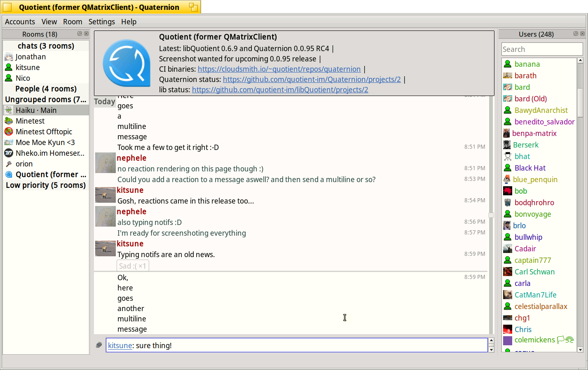Focus the Users search field
The width and height of the screenshot is (588, 370).
click(x=542, y=49)
